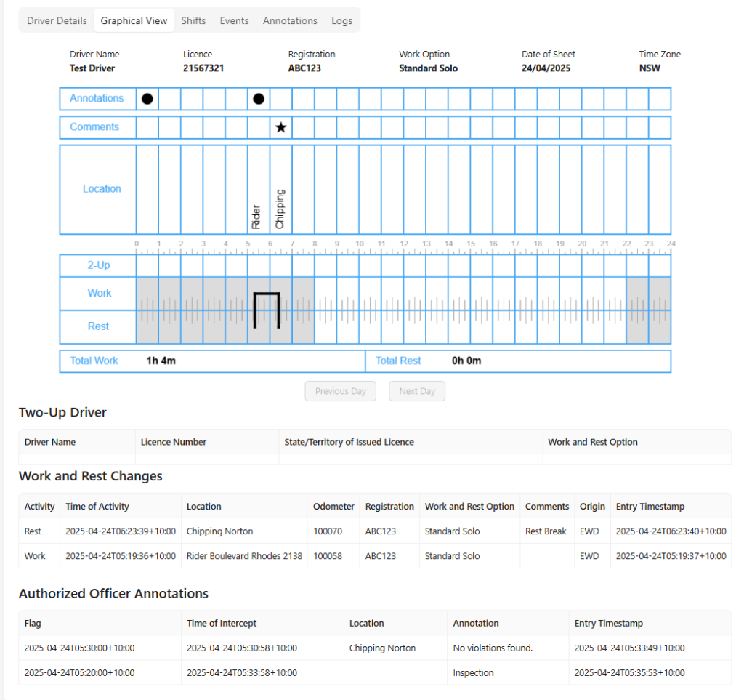Click Rider Boulevard Rhodes 2138 location
The height and width of the screenshot is (700, 744).
244,556
